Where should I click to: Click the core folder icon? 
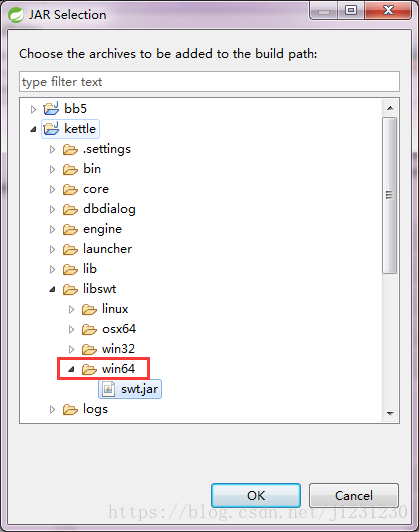click(70, 189)
